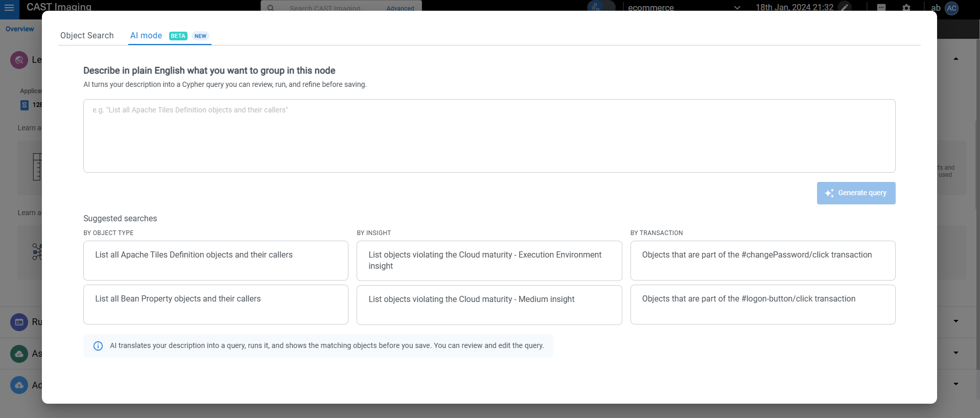980x418 pixels.
Task: Switch to the Object Search tab
Action: [87, 35]
